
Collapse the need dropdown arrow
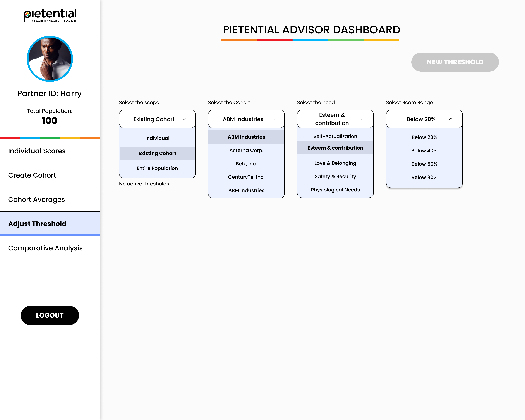(x=362, y=119)
